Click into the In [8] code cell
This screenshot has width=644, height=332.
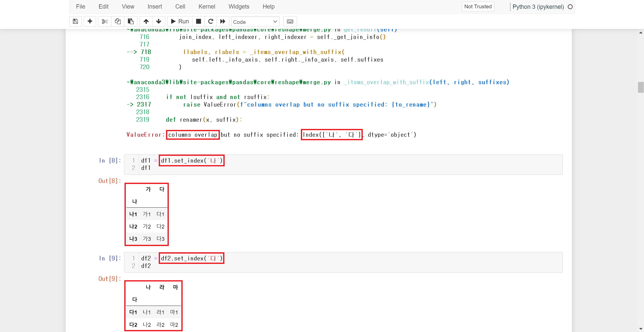click(x=352, y=164)
